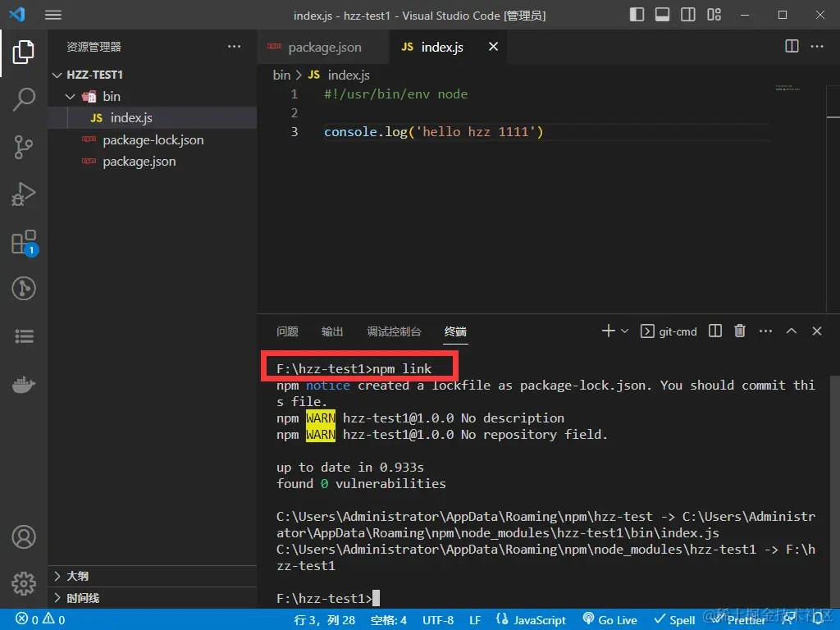Open the Explorer view in activity bar

(x=24, y=52)
